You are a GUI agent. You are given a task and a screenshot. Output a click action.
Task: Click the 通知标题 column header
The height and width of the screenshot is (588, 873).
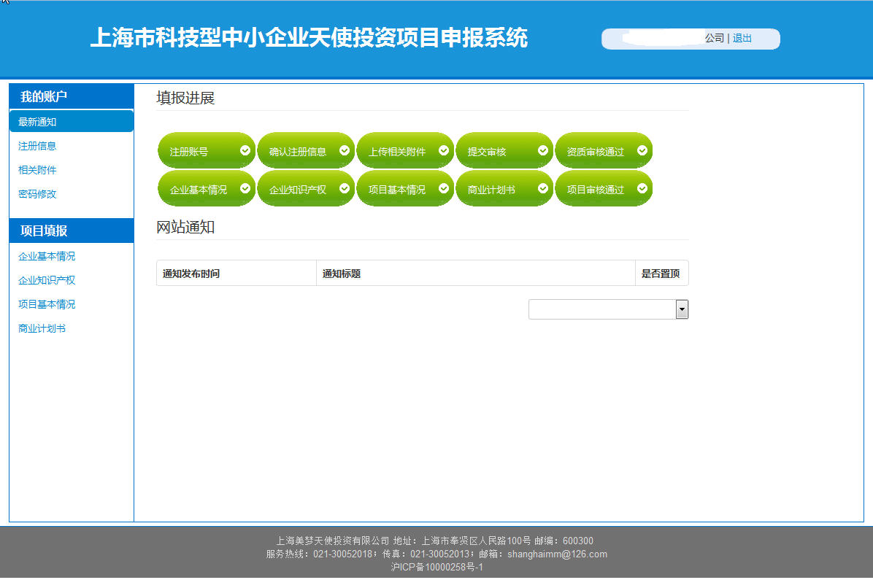coord(342,274)
